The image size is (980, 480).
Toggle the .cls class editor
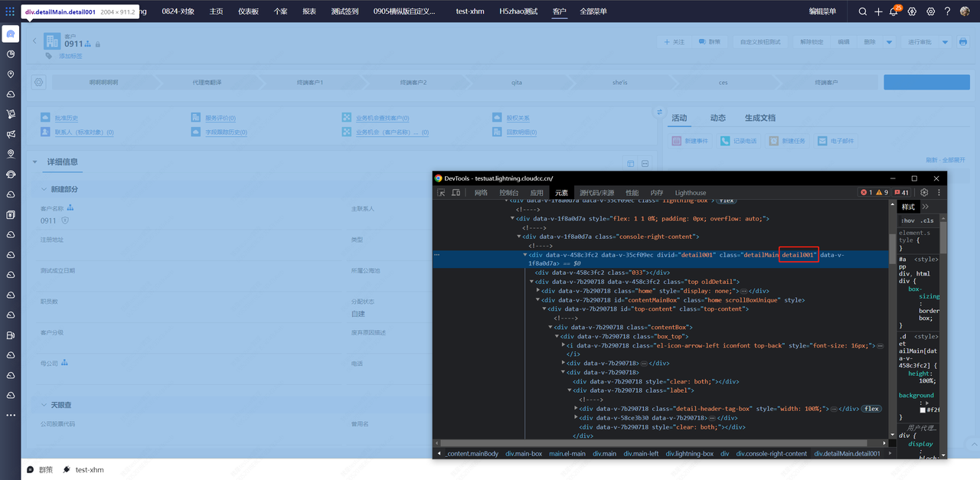click(927, 220)
